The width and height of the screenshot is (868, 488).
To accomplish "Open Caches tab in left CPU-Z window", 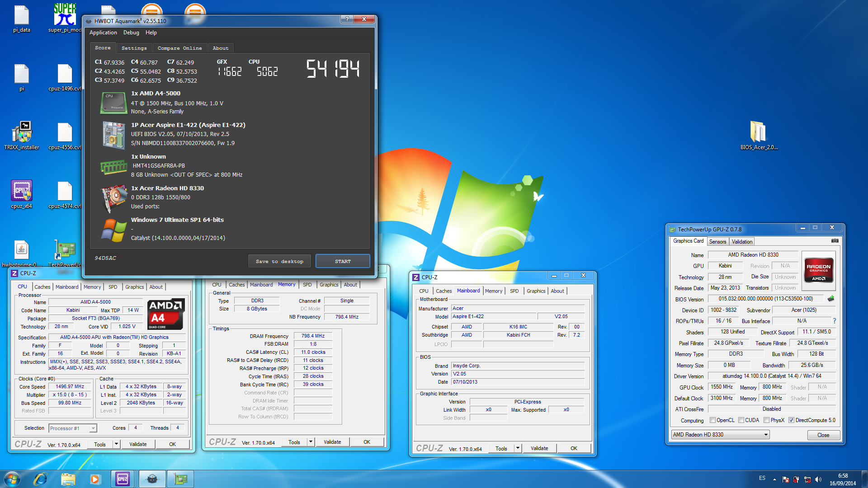I will point(42,287).
